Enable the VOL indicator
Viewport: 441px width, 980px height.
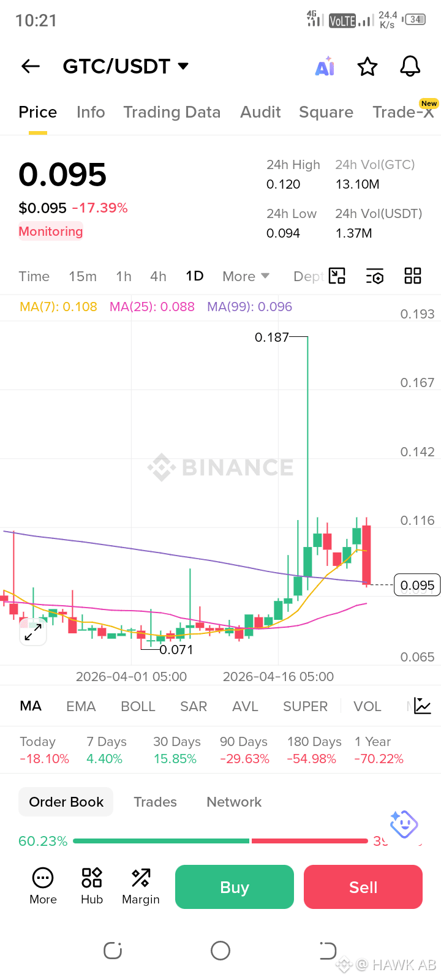pyautogui.click(x=367, y=706)
